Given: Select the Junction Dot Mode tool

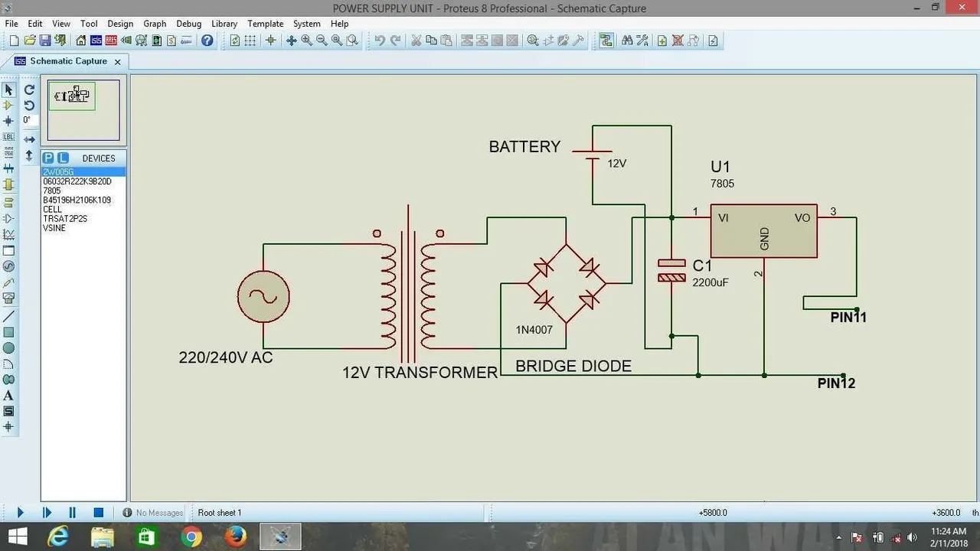Looking at the screenshot, I should coord(8,121).
